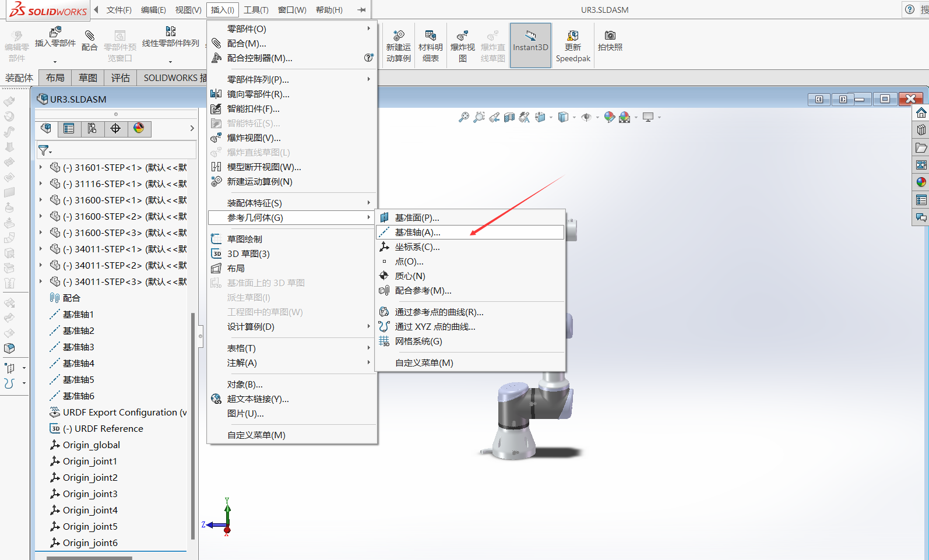Click the help question mark icon

tap(910, 9)
